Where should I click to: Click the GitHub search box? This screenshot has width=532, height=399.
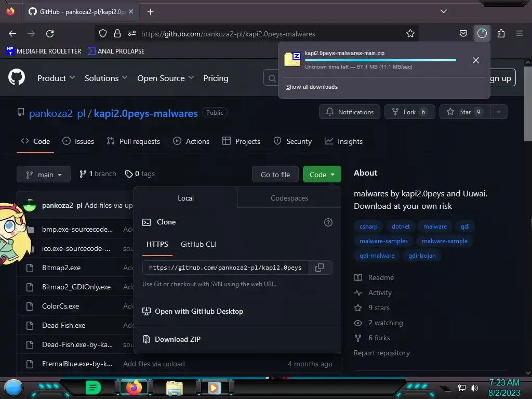pyautogui.click(x=271, y=78)
